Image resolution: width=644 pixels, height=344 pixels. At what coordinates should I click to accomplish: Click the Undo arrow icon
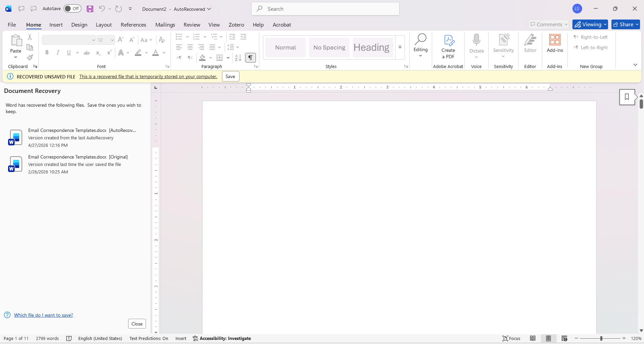(102, 9)
